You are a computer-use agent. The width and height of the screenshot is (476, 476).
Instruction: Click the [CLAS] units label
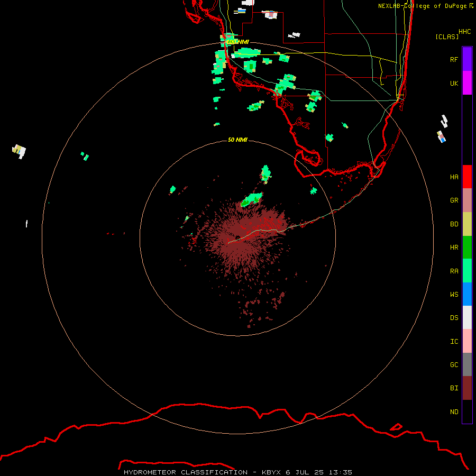pos(447,36)
